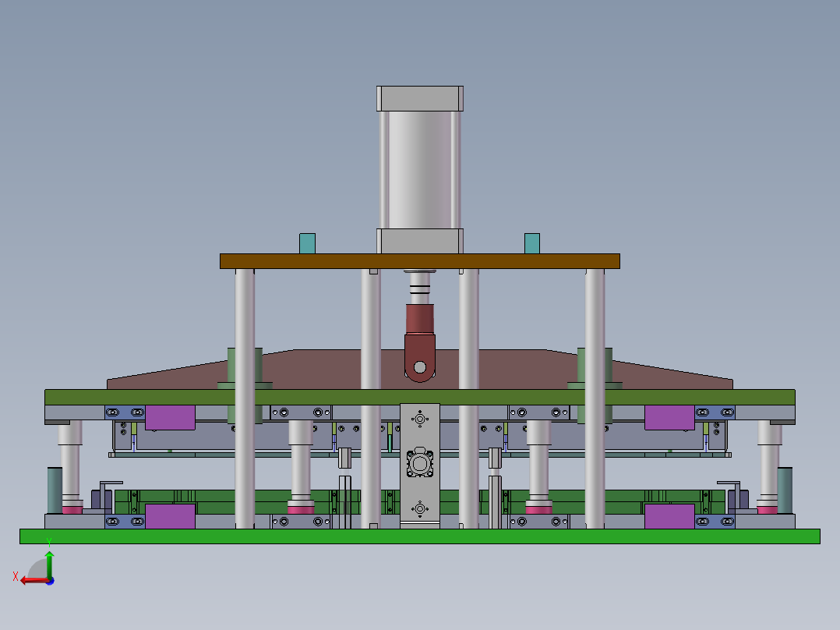Viewport: 840px width, 630px height.
Task: Select the lower-right purple block
Action: click(669, 516)
